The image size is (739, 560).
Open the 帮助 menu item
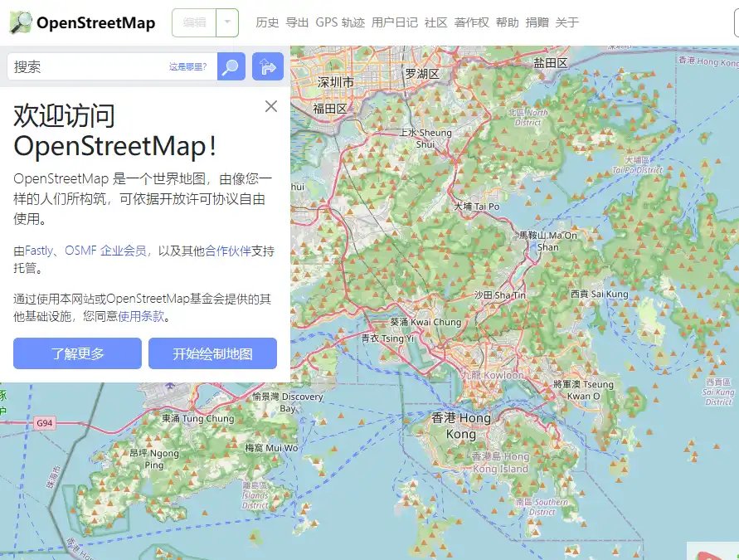click(507, 22)
